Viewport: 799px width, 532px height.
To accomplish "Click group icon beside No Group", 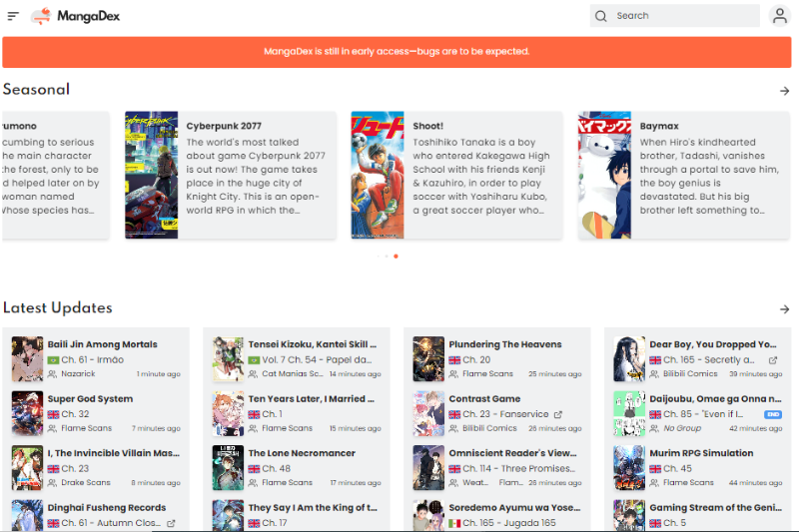I will click(x=654, y=428).
